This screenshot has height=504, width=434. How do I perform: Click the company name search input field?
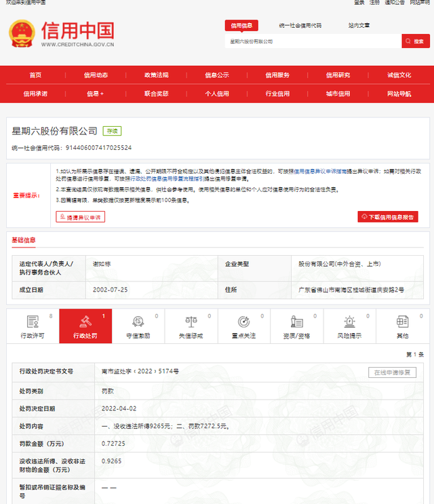(x=312, y=41)
